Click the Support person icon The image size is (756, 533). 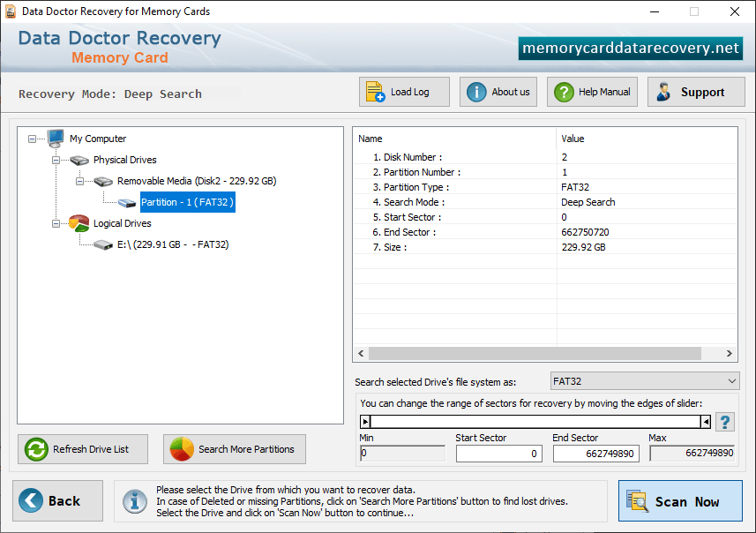(x=664, y=92)
